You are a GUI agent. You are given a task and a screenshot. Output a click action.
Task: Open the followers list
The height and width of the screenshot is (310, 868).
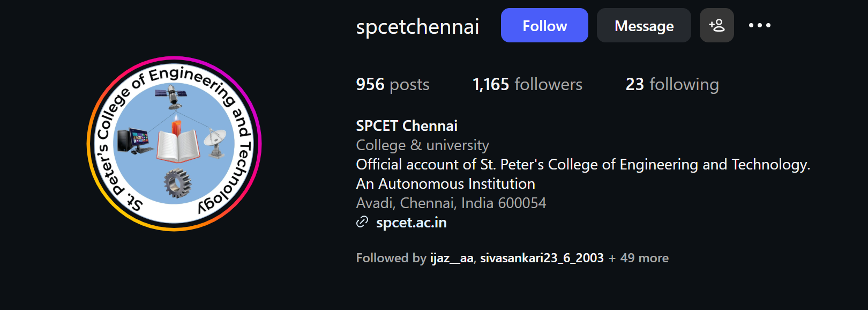coord(528,84)
